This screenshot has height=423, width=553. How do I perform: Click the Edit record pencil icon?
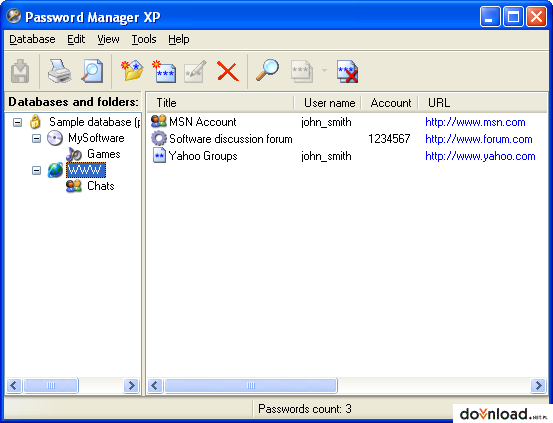point(195,71)
